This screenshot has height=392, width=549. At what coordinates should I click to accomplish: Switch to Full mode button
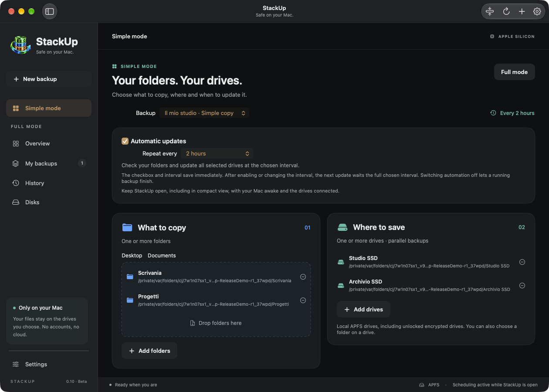(514, 72)
